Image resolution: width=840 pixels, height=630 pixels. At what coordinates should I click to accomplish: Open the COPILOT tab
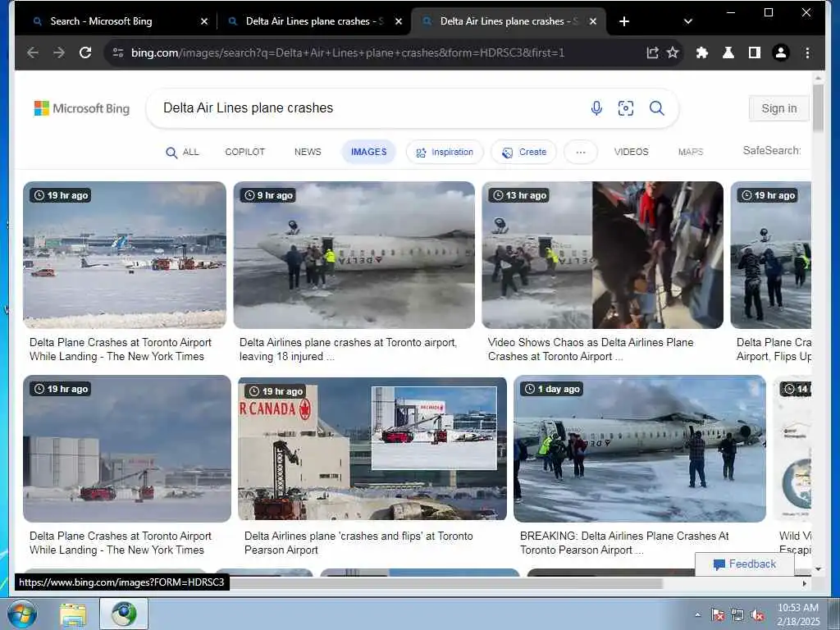click(244, 152)
